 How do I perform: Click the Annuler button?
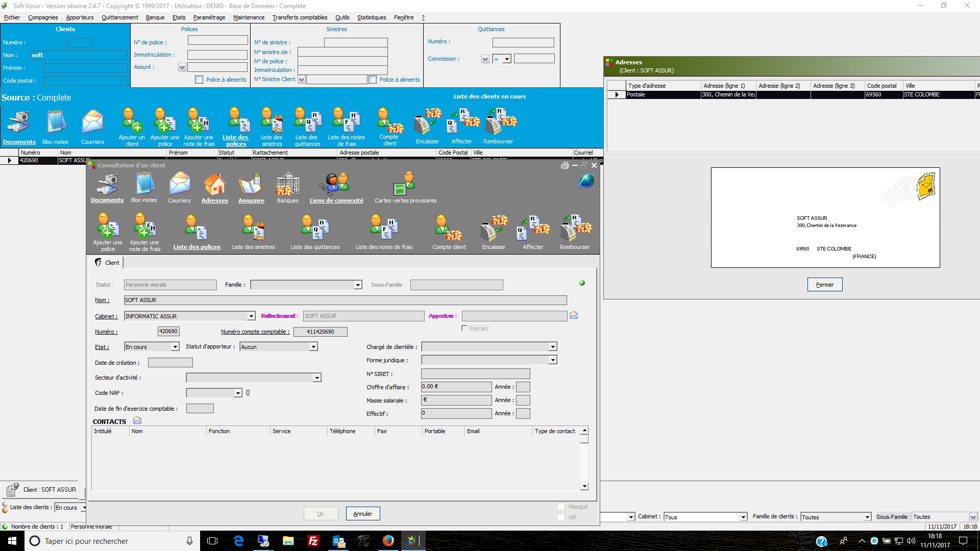coord(363,514)
